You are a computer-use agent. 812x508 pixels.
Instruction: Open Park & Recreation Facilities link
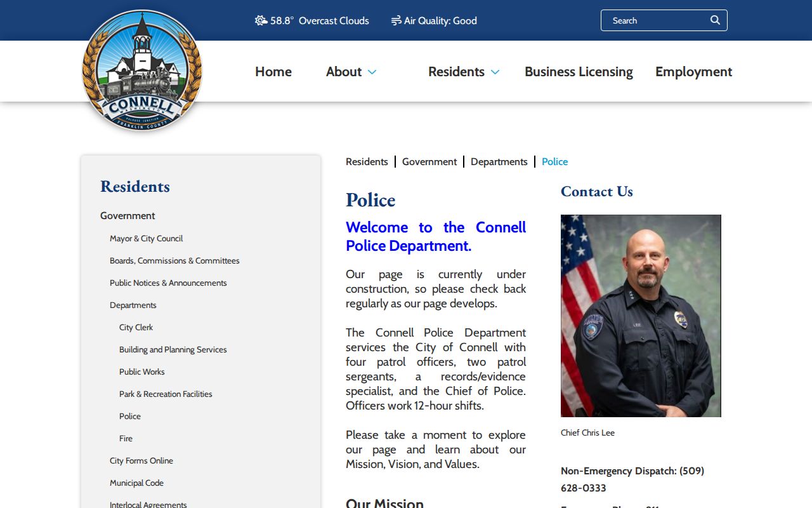click(166, 394)
